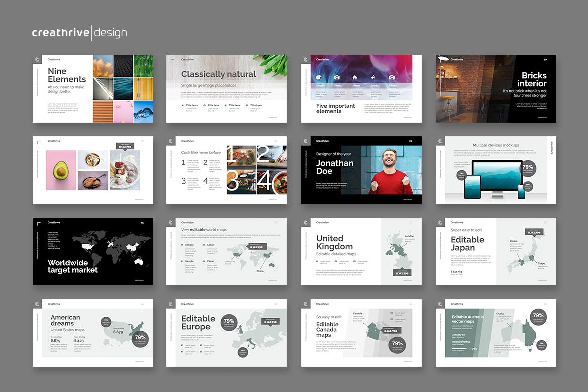588x392 pixels.
Task: Click the Editable Europe heading
Action: (x=198, y=323)
